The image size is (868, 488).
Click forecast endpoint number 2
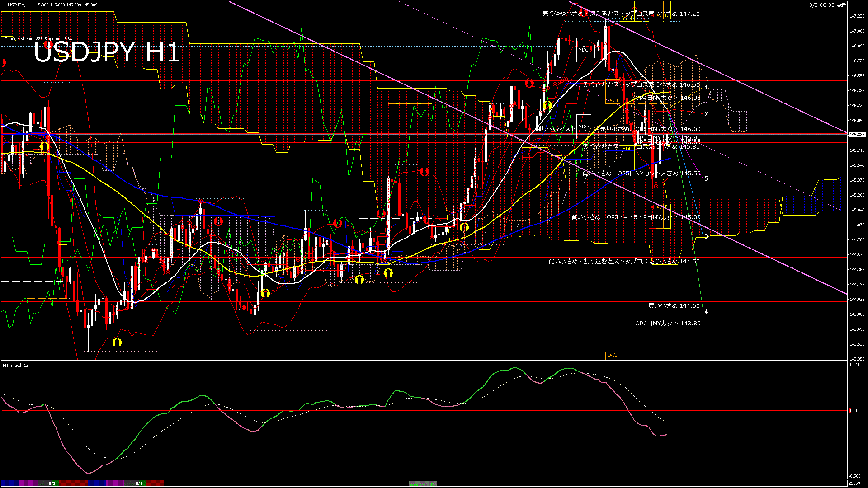pyautogui.click(x=706, y=114)
